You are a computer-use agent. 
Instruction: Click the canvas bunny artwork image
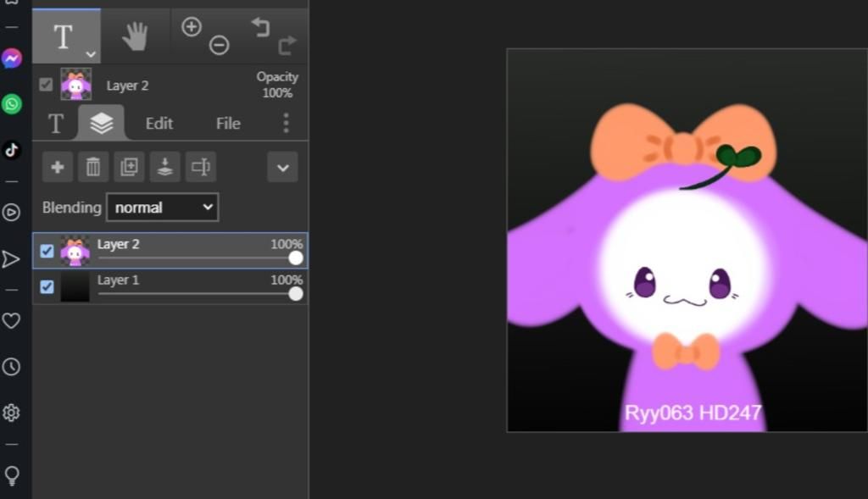pos(687,240)
